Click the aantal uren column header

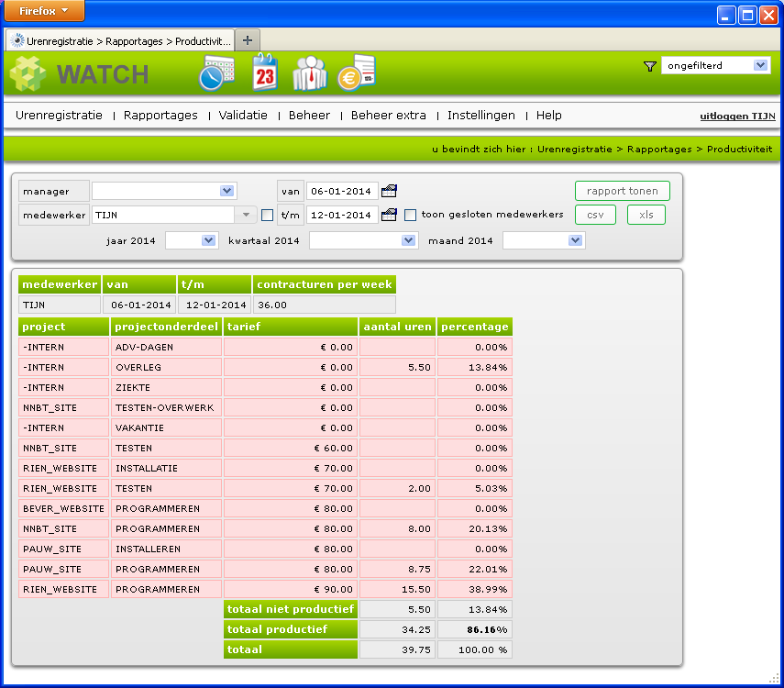(x=397, y=327)
